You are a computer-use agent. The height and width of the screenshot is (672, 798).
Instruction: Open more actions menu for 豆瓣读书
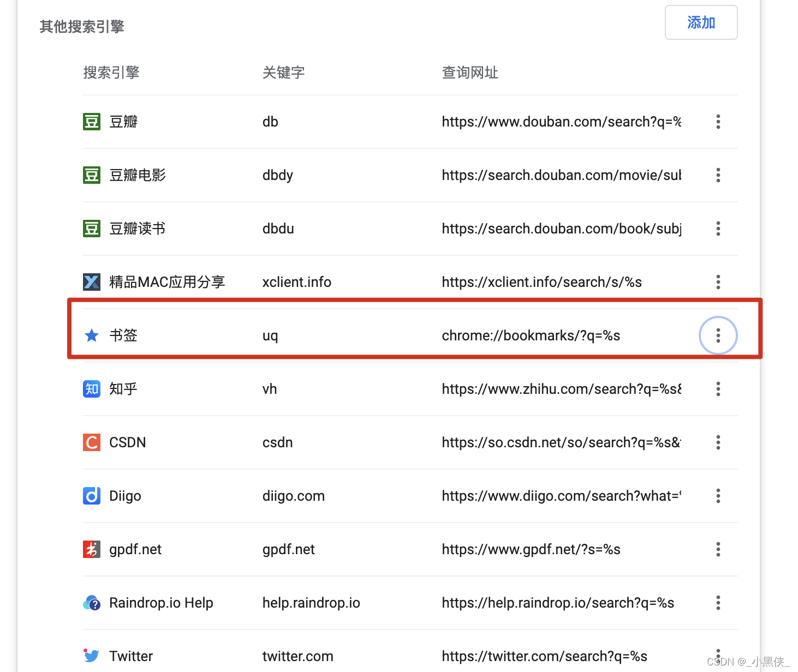(718, 229)
